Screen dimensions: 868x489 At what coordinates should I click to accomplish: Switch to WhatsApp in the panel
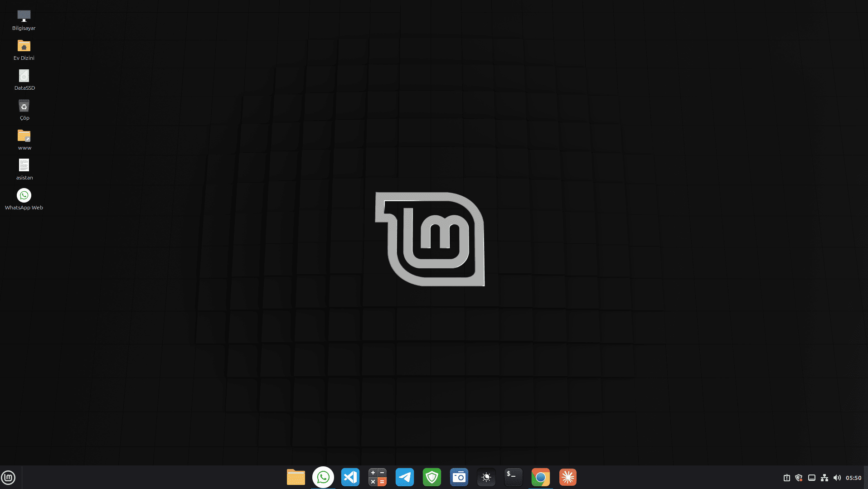coord(323,477)
